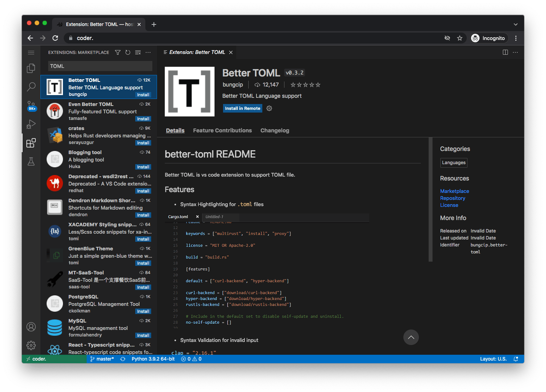The width and height of the screenshot is (546, 392).
Task: Bookmark this page with the star
Action: [460, 38]
